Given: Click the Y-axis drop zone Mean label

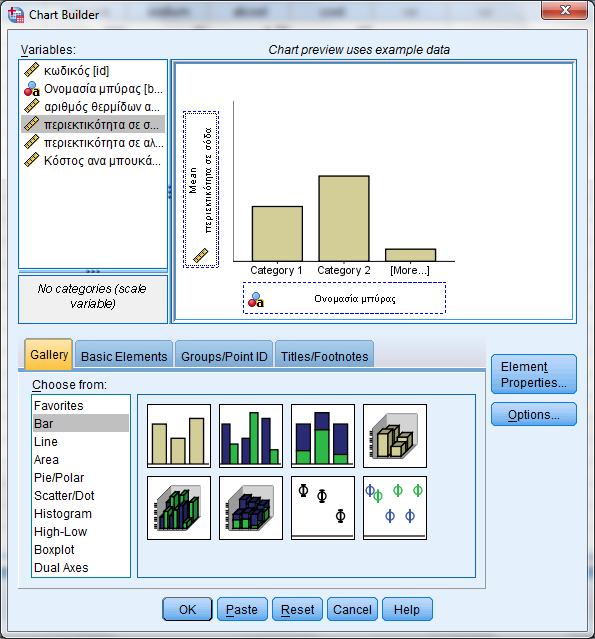Looking at the screenshot, I should pos(193,180).
